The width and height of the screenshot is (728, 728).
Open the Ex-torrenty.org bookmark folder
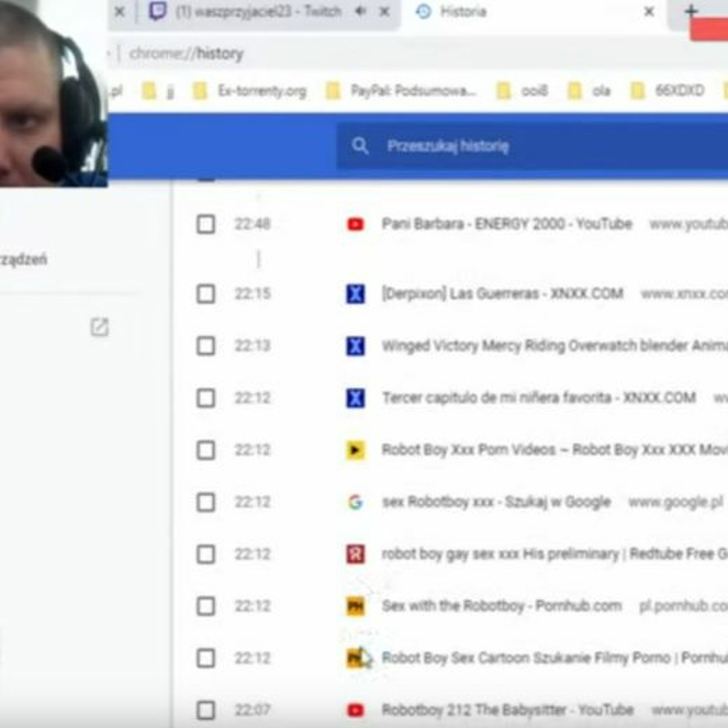[250, 91]
